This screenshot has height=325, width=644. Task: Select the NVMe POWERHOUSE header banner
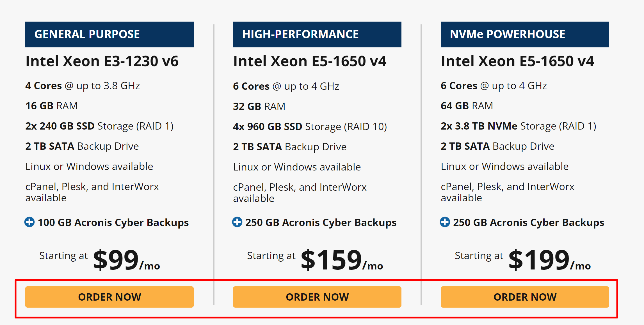525,34
